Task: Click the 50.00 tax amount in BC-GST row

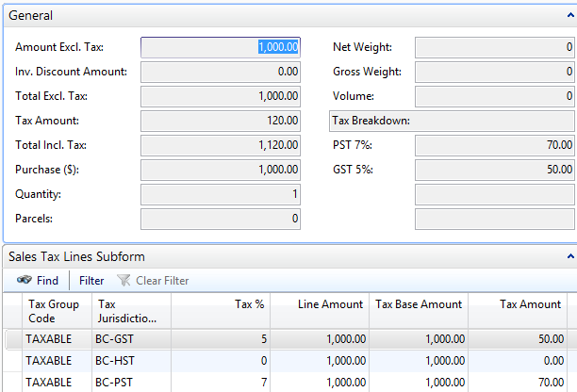Action: pyautogui.click(x=518, y=339)
